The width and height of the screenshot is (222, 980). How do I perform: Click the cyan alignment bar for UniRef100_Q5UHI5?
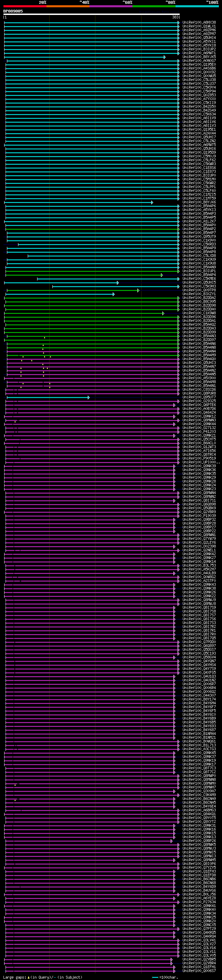[61, 283]
